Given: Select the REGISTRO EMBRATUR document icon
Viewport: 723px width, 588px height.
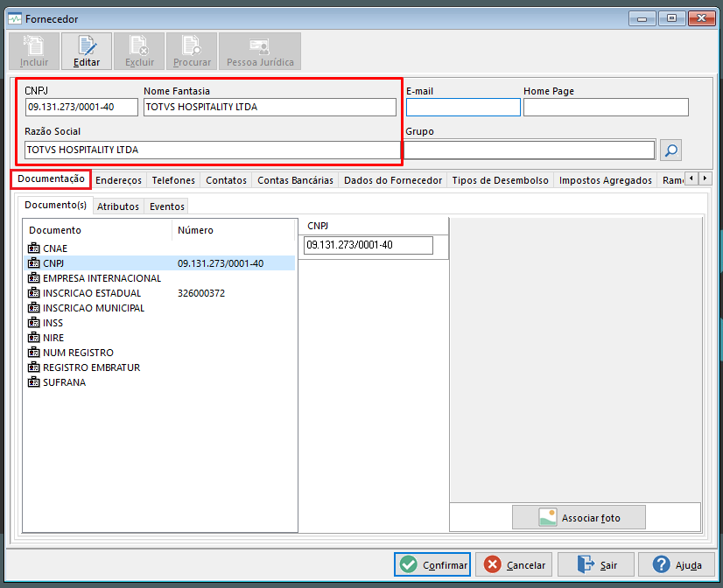Looking at the screenshot, I should (33, 367).
